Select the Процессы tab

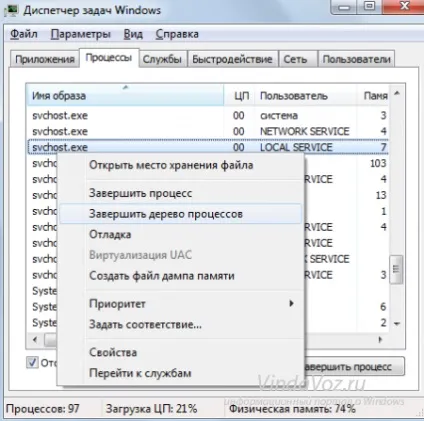coord(109,58)
